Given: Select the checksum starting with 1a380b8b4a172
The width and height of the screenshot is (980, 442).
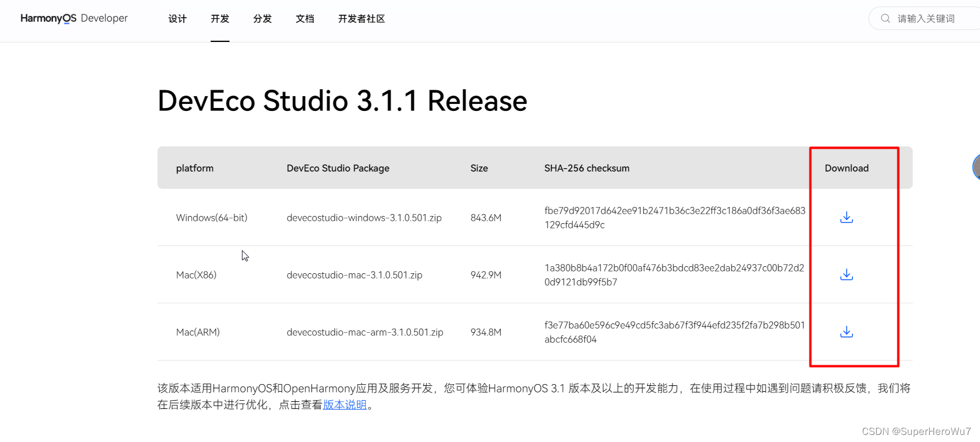Looking at the screenshot, I should (674, 275).
